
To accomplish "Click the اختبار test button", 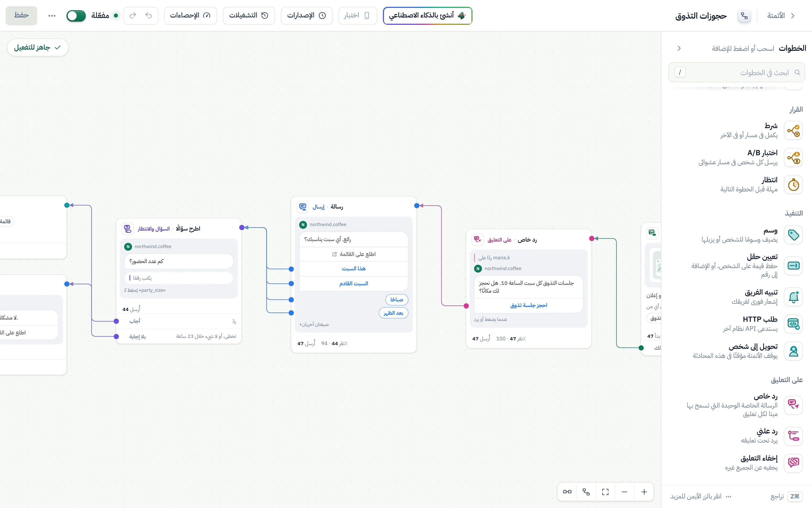I will coord(358,16).
